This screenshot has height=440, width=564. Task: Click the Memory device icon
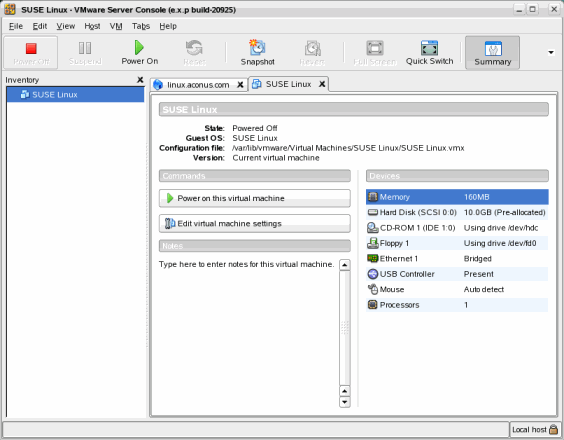[x=373, y=197]
